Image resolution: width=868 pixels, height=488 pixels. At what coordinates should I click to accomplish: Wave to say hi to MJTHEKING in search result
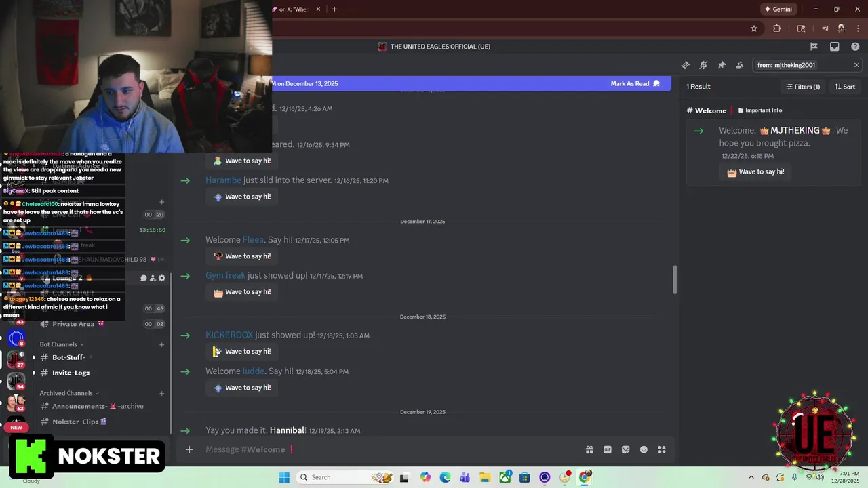click(x=755, y=172)
